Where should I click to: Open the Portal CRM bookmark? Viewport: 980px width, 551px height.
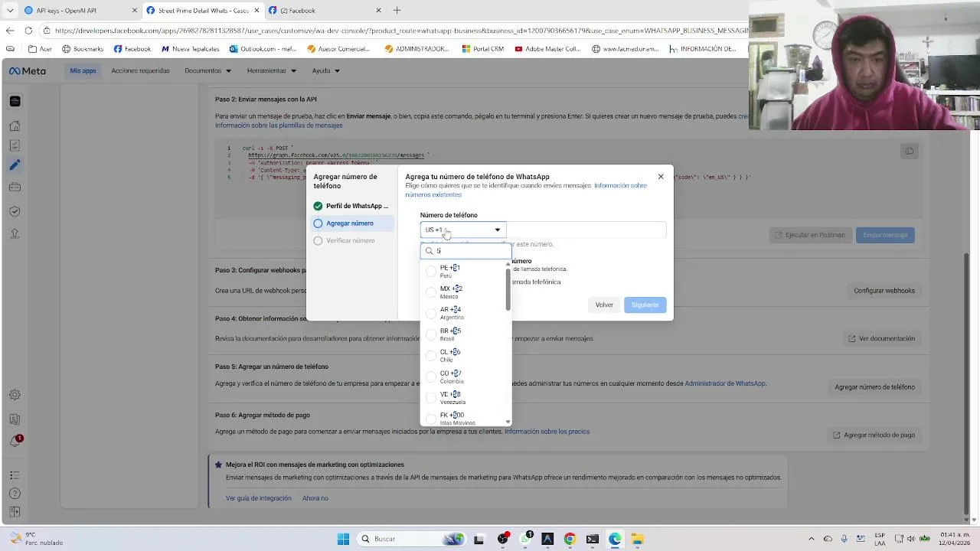click(x=482, y=49)
